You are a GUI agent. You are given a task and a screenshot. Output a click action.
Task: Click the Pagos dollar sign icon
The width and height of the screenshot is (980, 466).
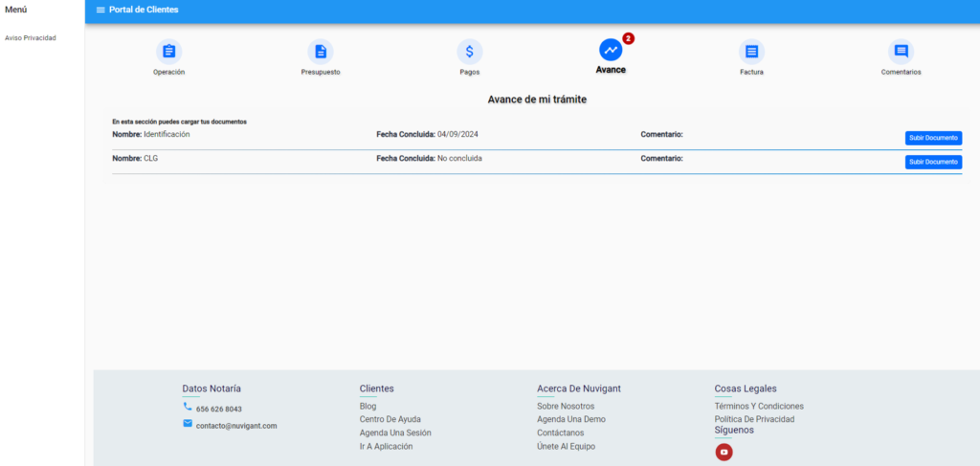[x=469, y=52]
